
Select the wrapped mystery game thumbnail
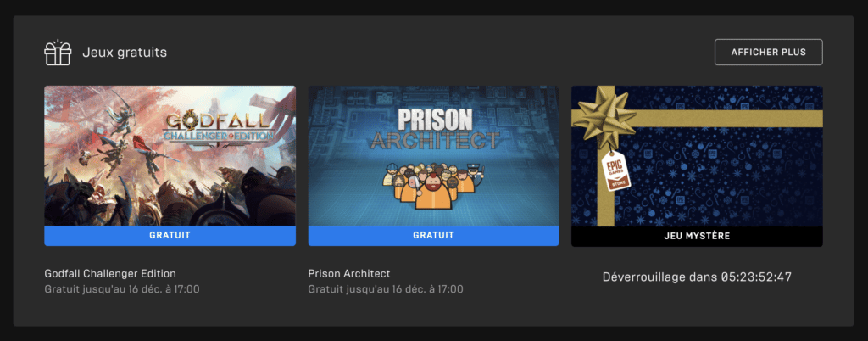coord(697,156)
